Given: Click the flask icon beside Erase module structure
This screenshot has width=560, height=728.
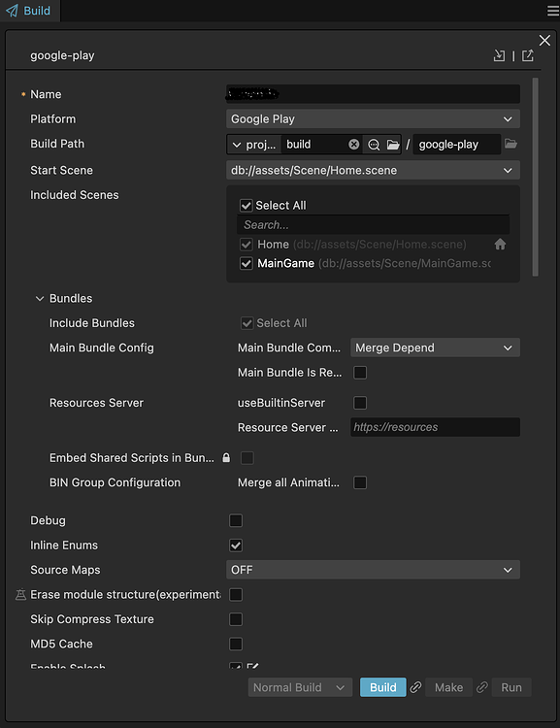Looking at the screenshot, I should 20,594.
